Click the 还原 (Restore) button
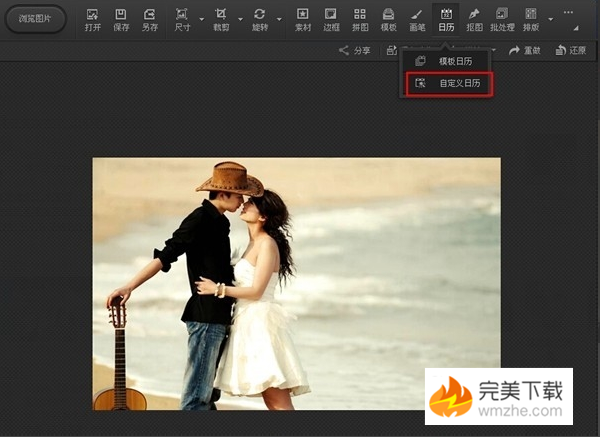The width and height of the screenshot is (600, 437). click(x=571, y=50)
